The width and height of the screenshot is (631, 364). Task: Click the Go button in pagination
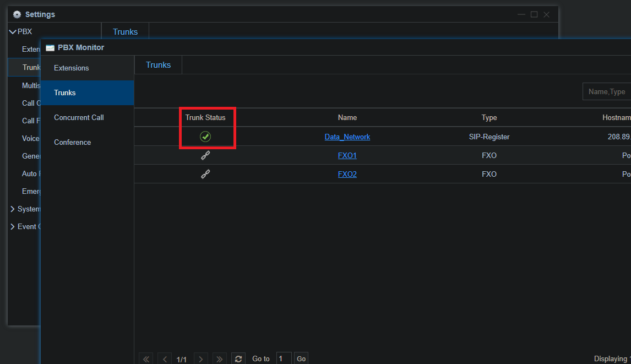[x=301, y=358]
